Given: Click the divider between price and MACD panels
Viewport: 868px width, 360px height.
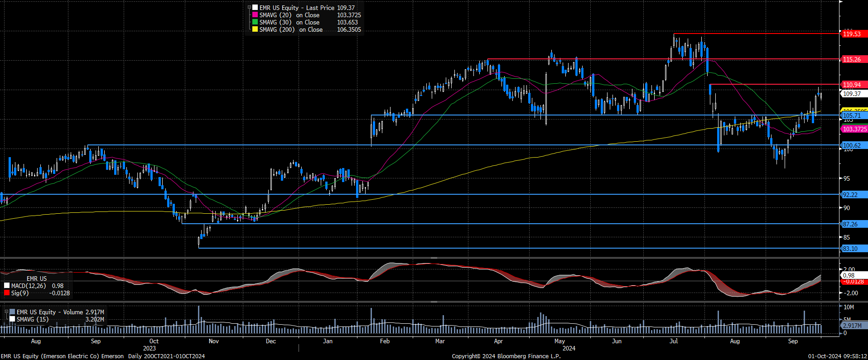Looking at the screenshot, I should click(434, 258).
